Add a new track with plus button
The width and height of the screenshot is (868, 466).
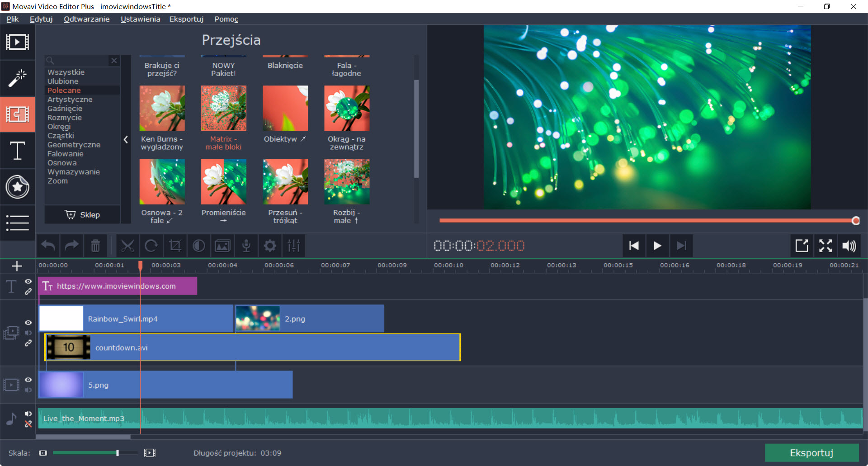17,266
